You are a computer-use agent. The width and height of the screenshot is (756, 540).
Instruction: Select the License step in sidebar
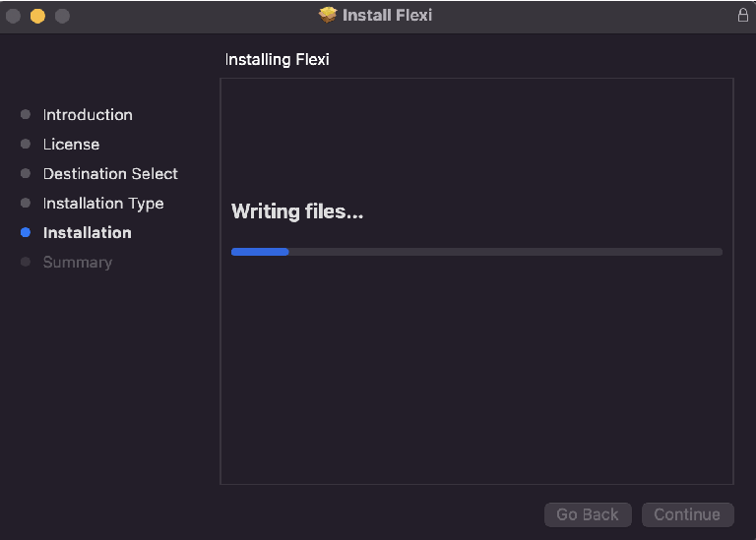click(x=71, y=145)
